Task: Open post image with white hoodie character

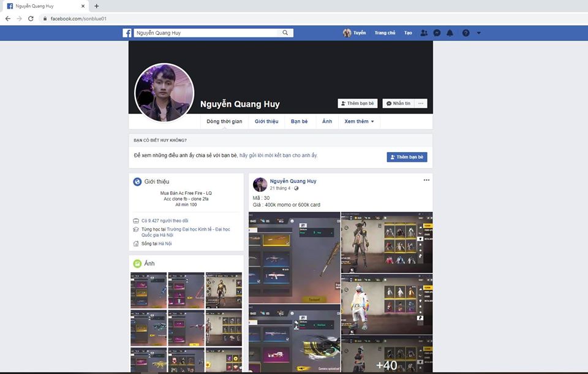Action: (386, 305)
